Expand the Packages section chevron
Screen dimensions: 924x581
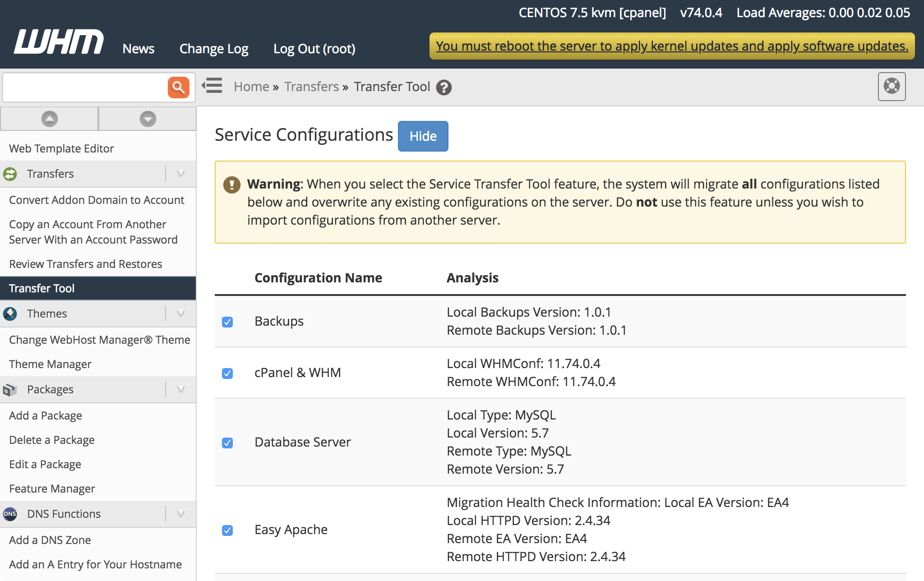[181, 389]
